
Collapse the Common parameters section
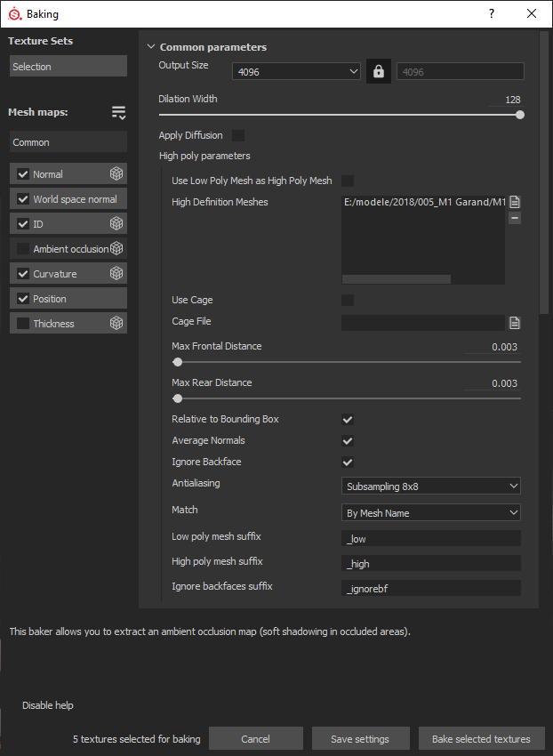[151, 47]
